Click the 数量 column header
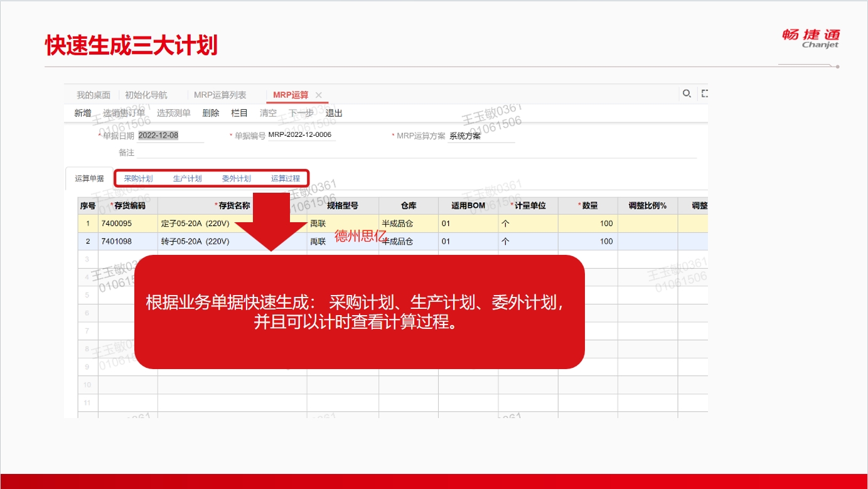Viewport: 868px width, 489px height. (587, 206)
